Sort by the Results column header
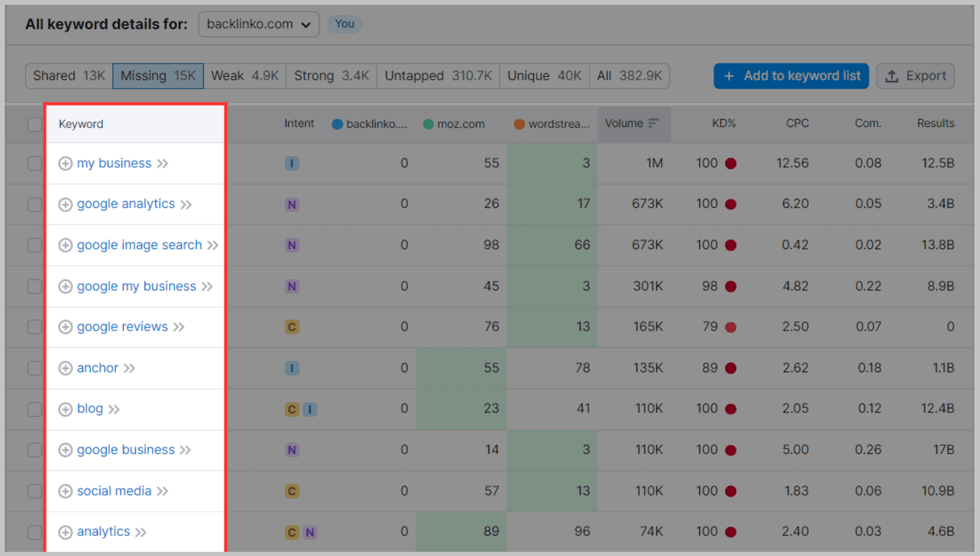 pyautogui.click(x=935, y=123)
